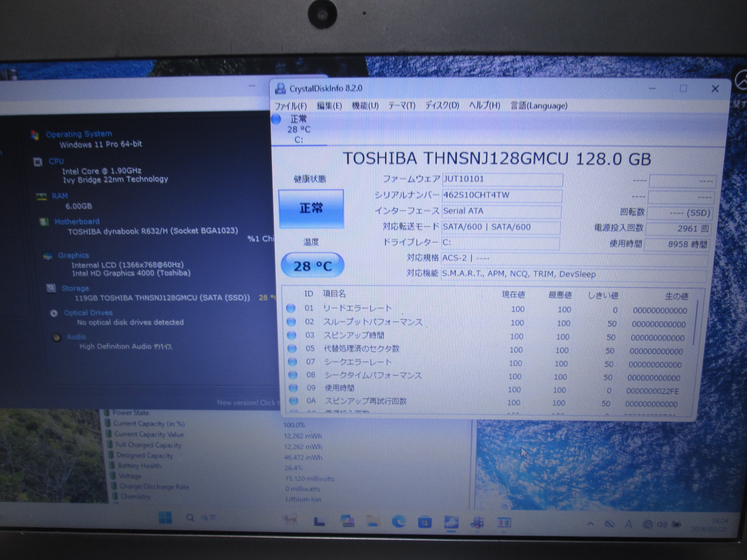Image resolution: width=747 pixels, height=560 pixels.
Task: Click the Operating System icon in Speccy
Action: coord(35,135)
